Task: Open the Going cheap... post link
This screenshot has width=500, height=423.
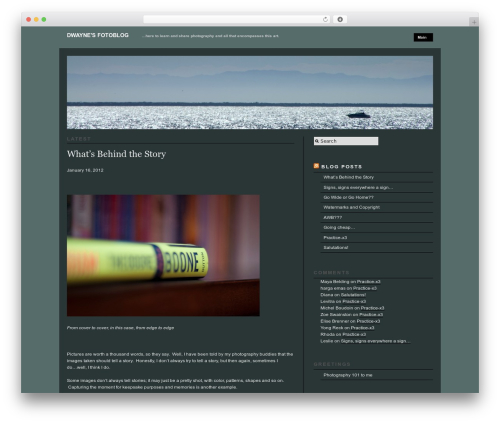Action: click(x=339, y=228)
